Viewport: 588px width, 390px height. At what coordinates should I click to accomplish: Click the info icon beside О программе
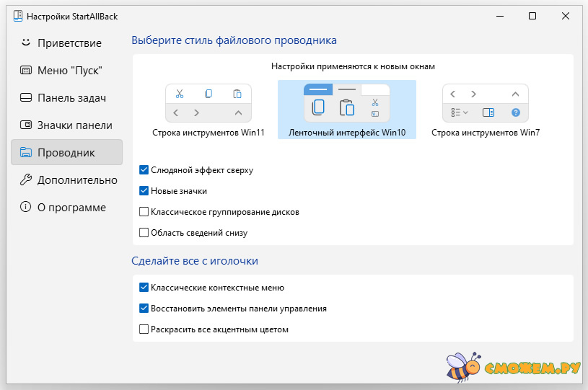pos(25,207)
